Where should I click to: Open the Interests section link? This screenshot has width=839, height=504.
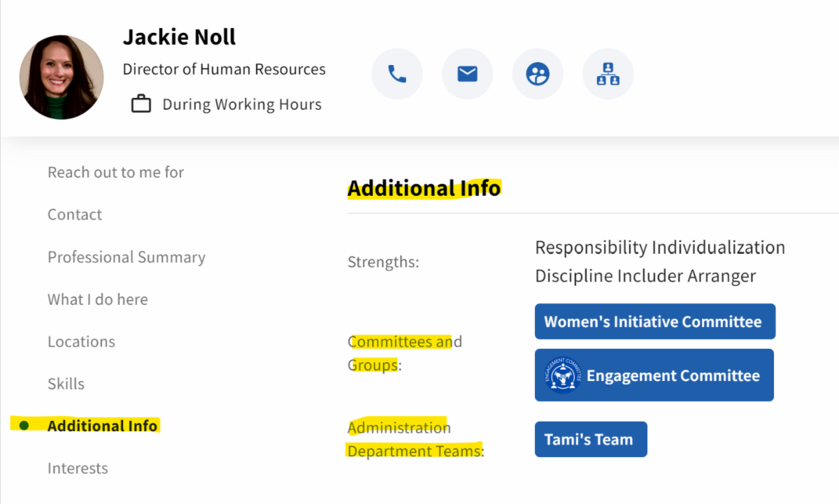tap(78, 468)
